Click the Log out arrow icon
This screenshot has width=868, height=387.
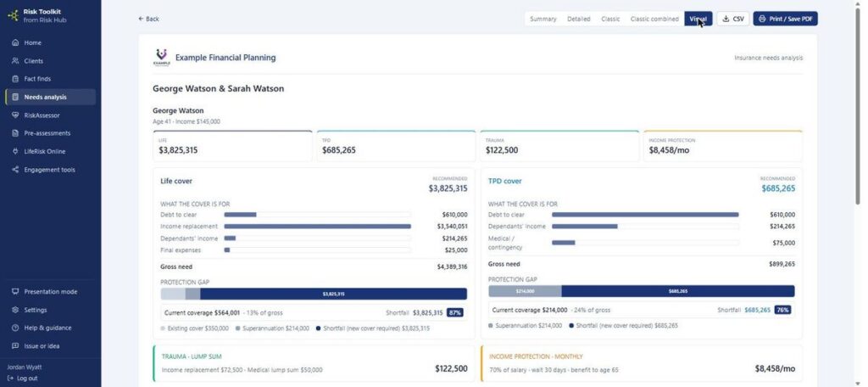point(10,379)
